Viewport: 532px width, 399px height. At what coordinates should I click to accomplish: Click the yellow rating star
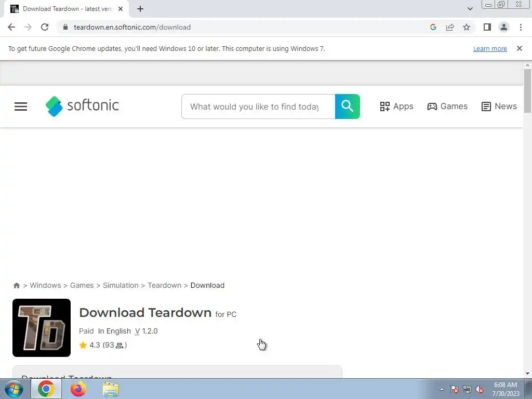coord(83,345)
